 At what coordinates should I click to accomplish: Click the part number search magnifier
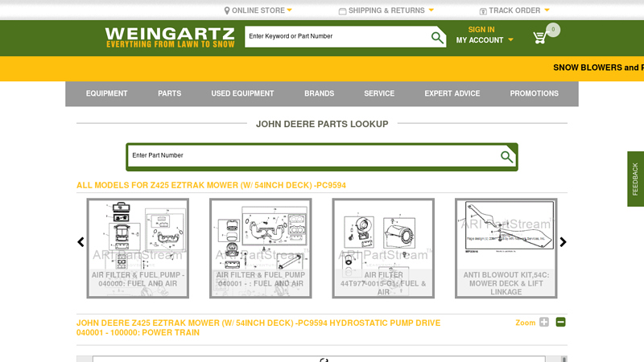tap(506, 157)
